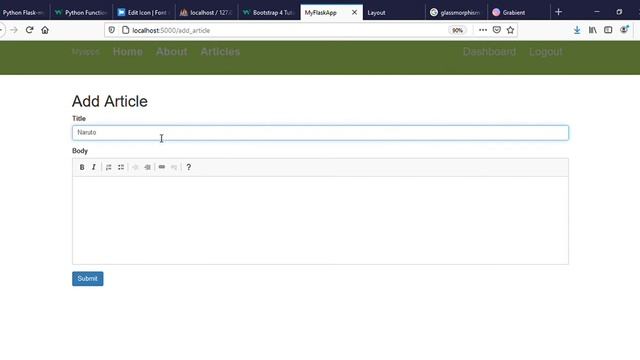Close the MyFlaskApp tab
Viewport: 640px width, 360px height.
pyautogui.click(x=354, y=12)
